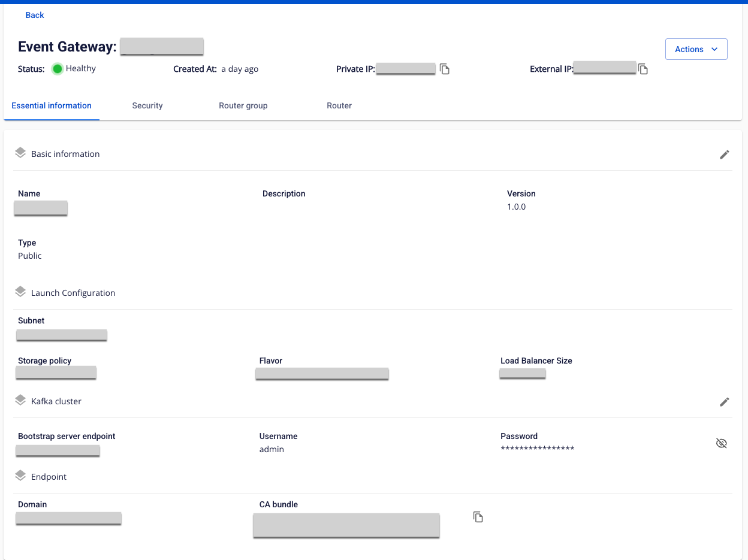748x560 pixels.
Task: Open the Router group tab
Action: (x=243, y=105)
